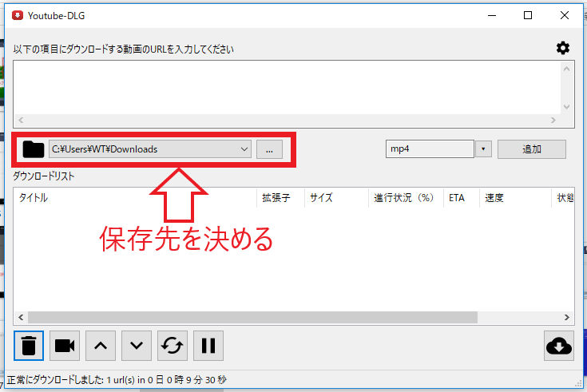
Task: Move selected item down with the arrow button
Action: coord(137,346)
